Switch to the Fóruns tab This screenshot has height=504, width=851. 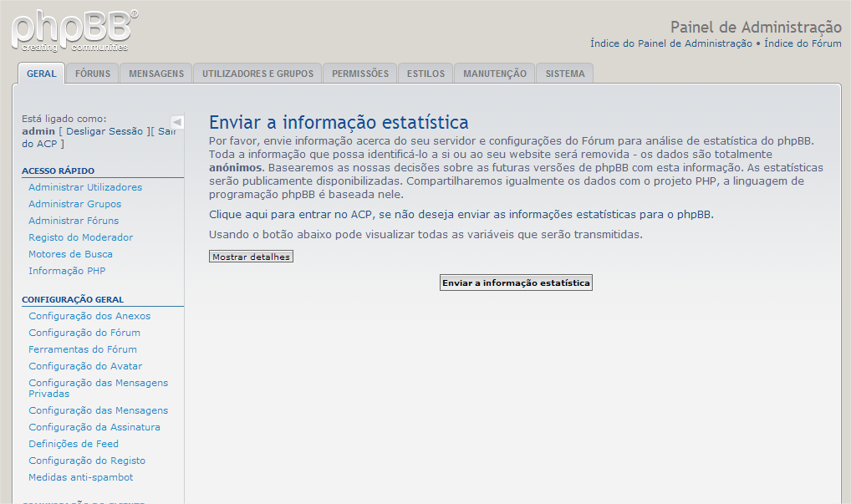coord(93,74)
